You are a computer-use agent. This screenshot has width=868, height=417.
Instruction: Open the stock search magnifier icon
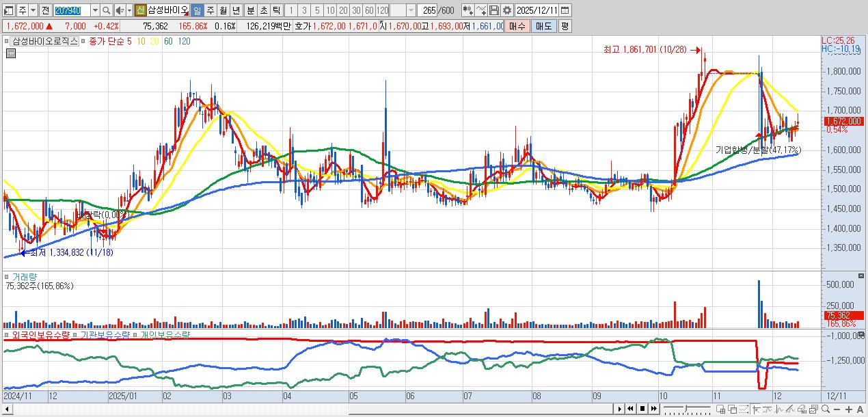pyautogui.click(x=106, y=10)
